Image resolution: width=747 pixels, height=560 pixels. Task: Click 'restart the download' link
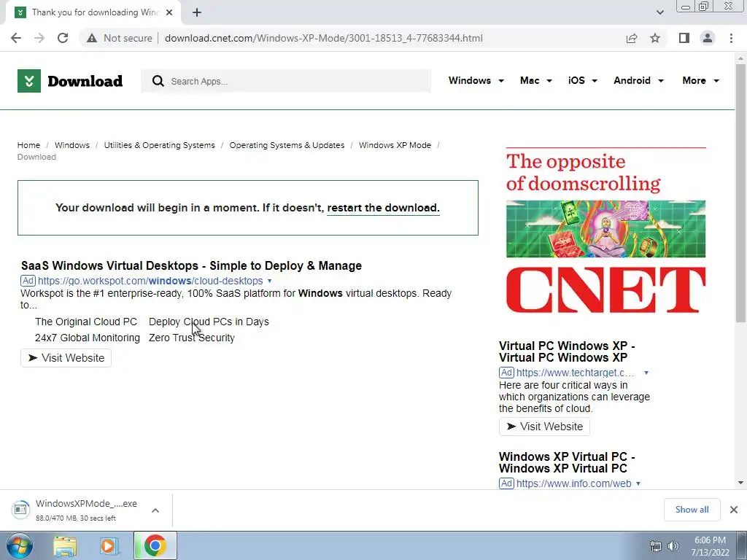click(x=383, y=208)
